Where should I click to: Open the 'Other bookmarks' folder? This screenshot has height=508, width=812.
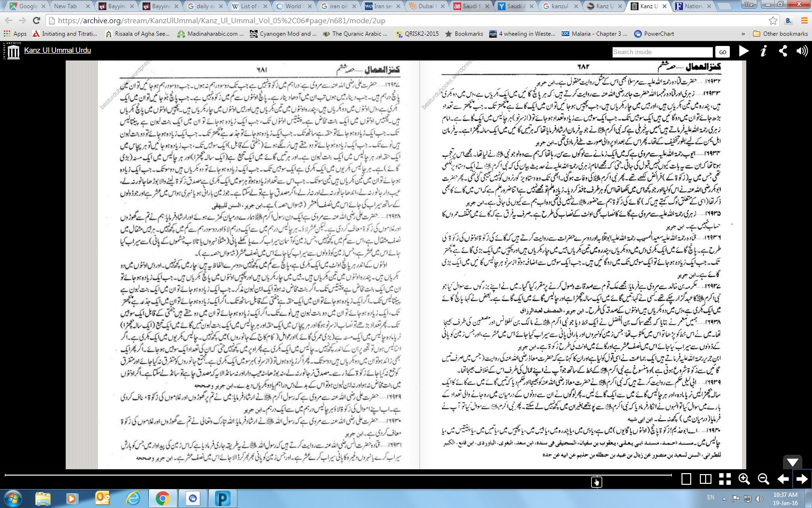[781, 34]
